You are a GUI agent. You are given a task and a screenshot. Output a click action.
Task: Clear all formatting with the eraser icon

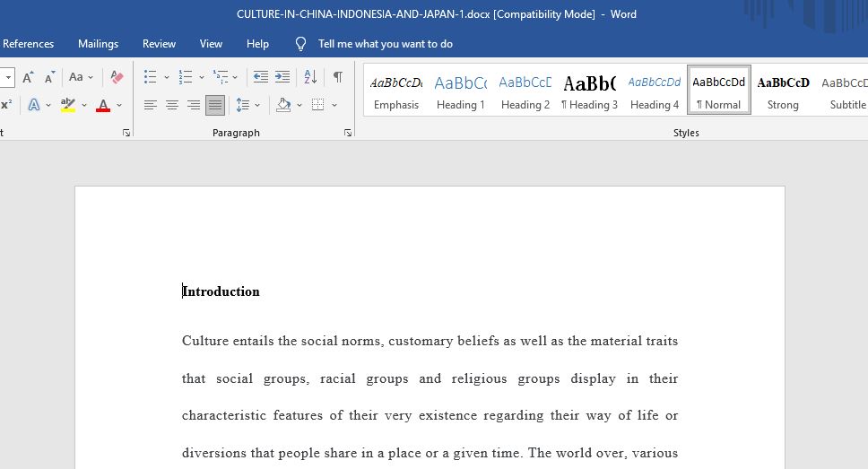click(117, 77)
